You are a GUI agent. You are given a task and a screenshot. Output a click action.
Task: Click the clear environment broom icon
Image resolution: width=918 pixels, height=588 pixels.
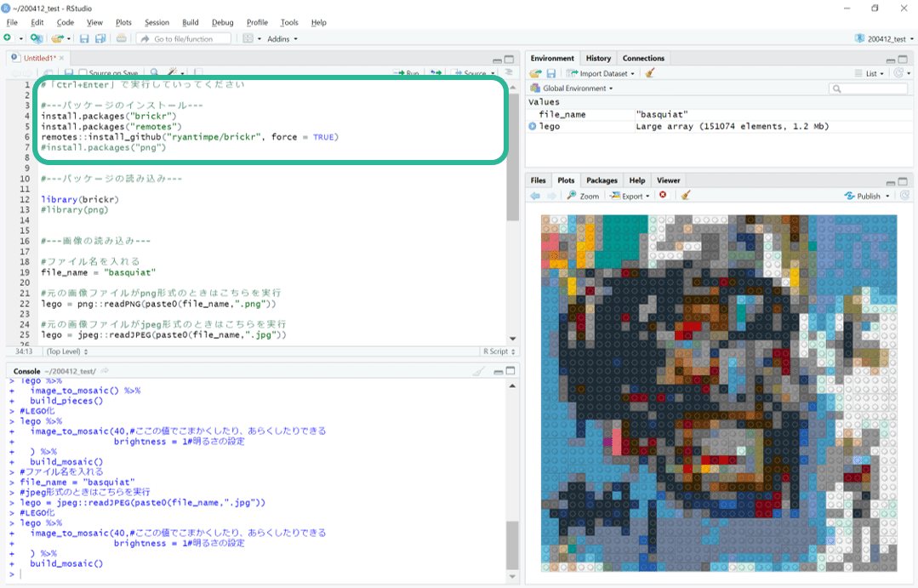point(650,73)
